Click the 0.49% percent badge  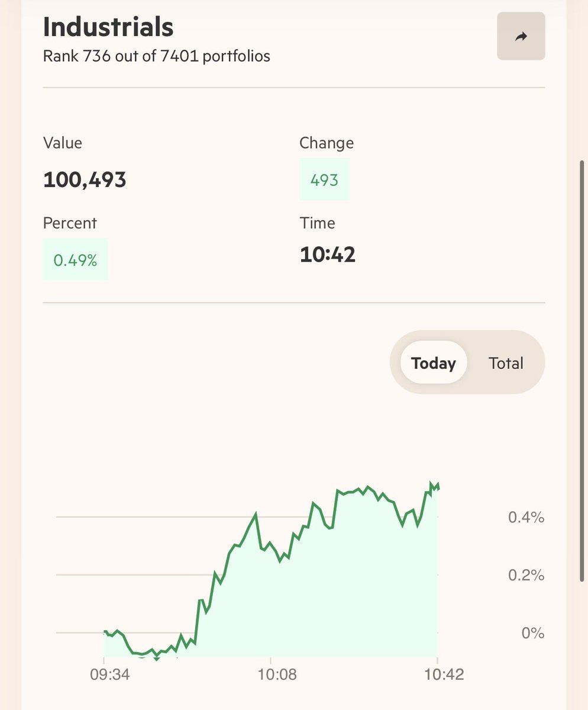(x=75, y=259)
